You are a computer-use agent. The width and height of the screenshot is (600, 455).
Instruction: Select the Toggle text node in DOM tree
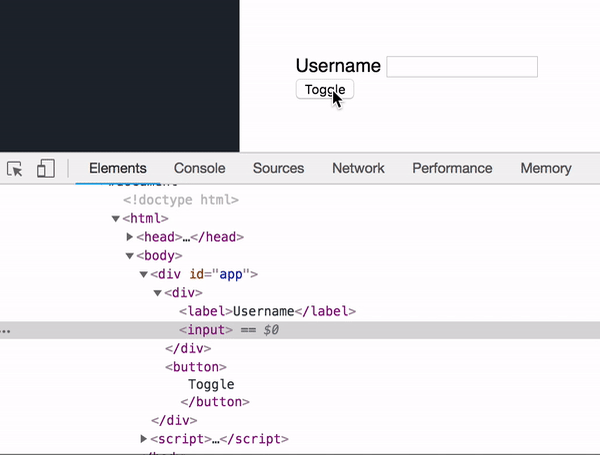[x=211, y=384]
